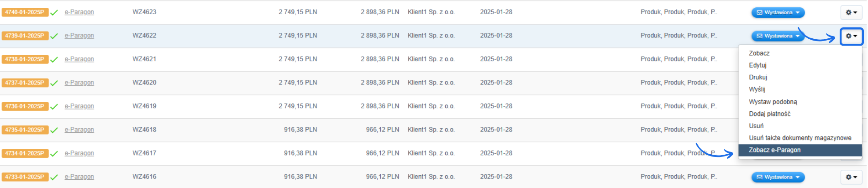Click the highlighted gear icon for invoice 4739-01-2025P

(851, 36)
